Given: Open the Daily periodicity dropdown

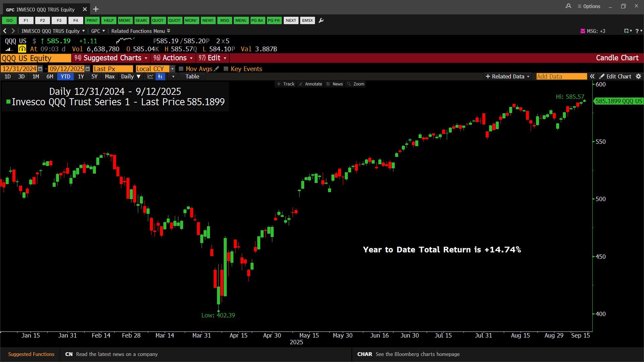Looking at the screenshot, I should click(x=130, y=76).
